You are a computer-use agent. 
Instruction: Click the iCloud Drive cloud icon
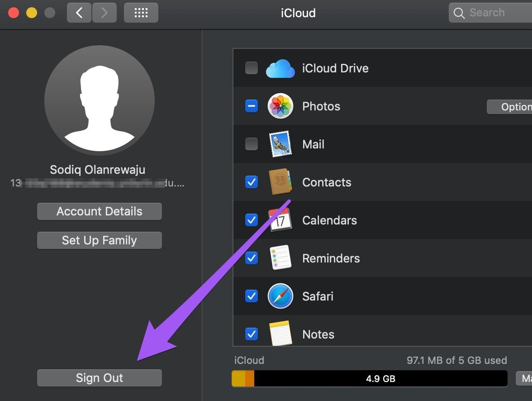pos(280,68)
